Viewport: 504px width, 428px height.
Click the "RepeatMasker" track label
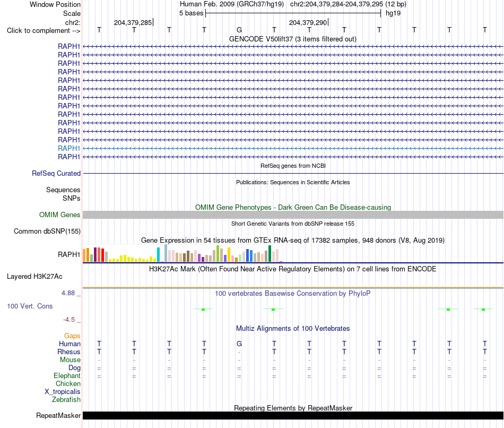tap(58, 415)
